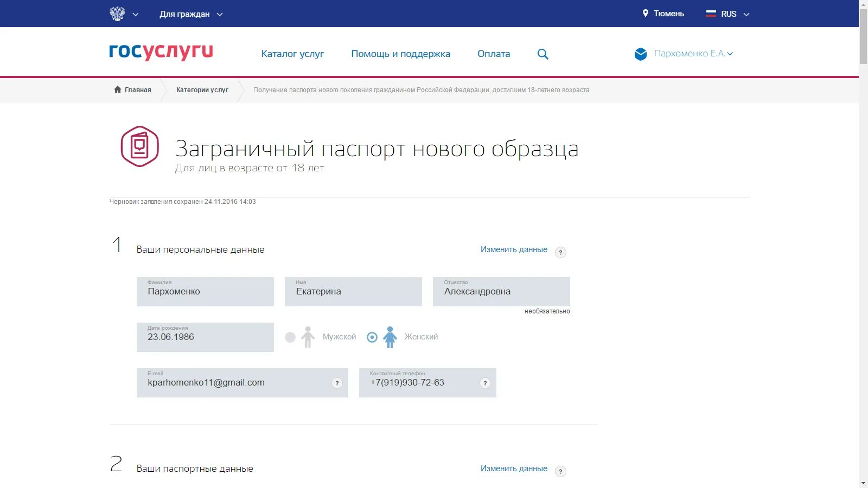
Task: Go to the Госуслуги logo home
Action: (x=161, y=52)
